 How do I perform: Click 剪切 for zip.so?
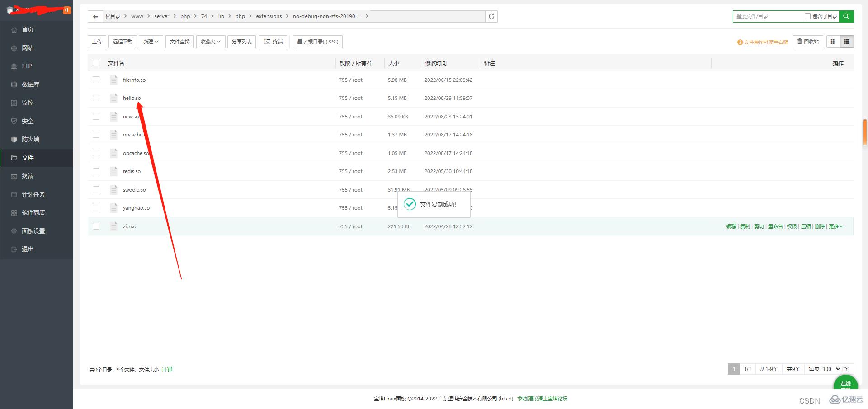point(759,226)
